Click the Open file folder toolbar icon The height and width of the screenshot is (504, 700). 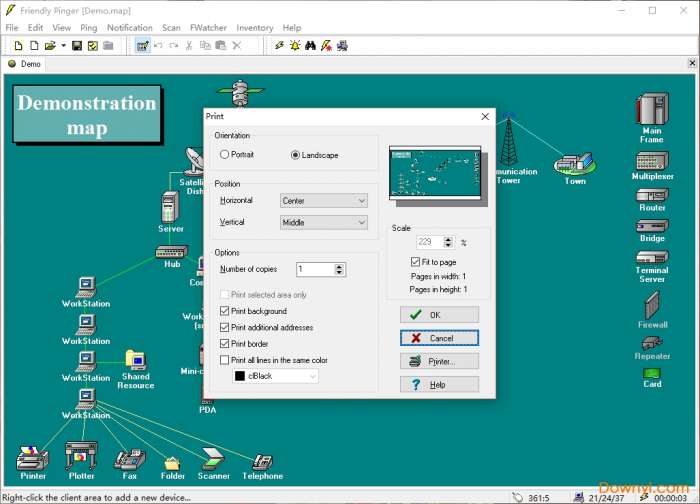tap(49, 46)
